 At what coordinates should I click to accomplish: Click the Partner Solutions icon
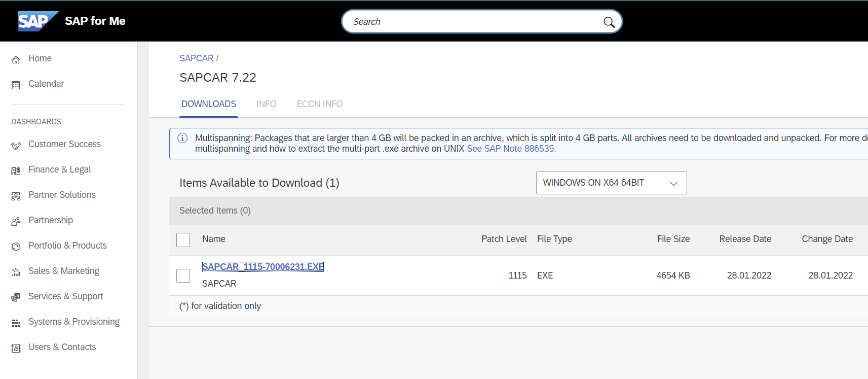[x=16, y=196]
